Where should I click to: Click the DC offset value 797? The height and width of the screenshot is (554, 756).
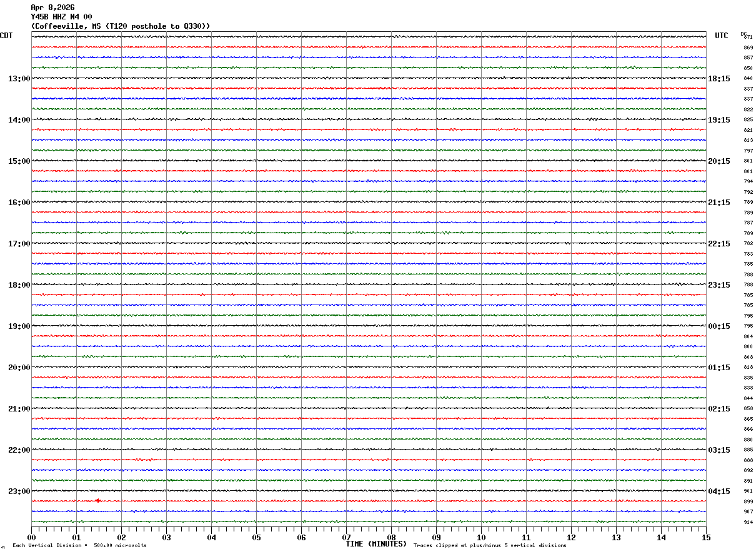(749, 151)
